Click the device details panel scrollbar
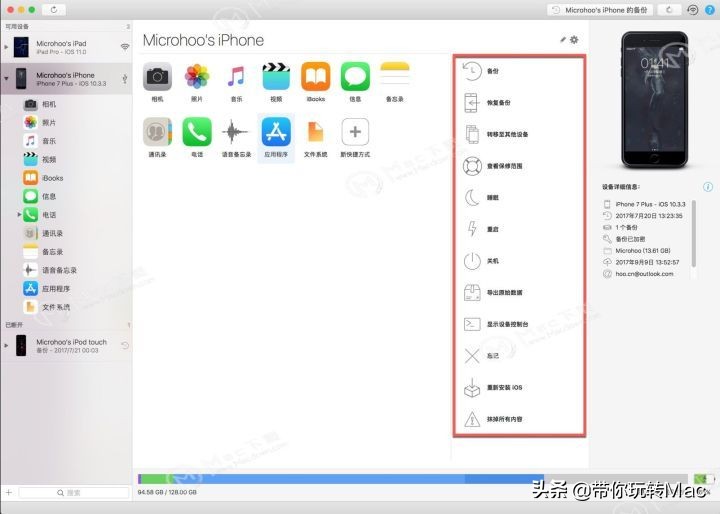Screen dimensions: 720x514 coord(693,233)
